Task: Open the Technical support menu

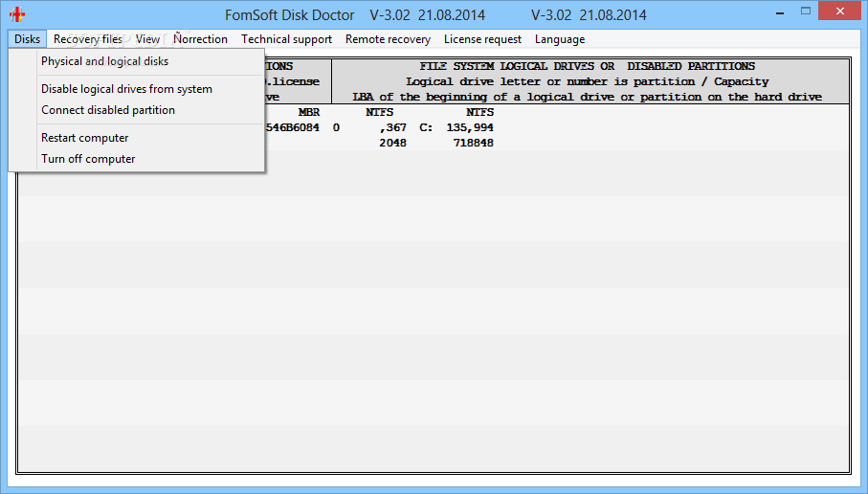Action: pos(286,39)
